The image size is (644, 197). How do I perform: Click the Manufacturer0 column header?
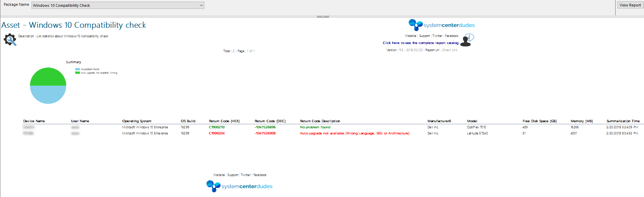[439, 121]
